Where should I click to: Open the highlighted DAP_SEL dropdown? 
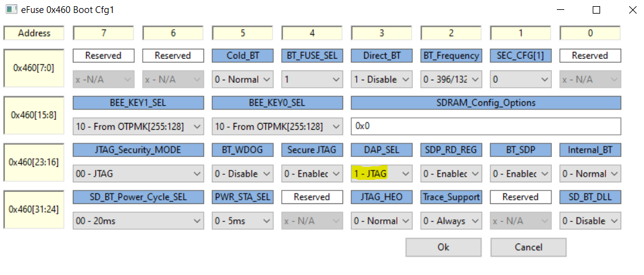tap(381, 174)
